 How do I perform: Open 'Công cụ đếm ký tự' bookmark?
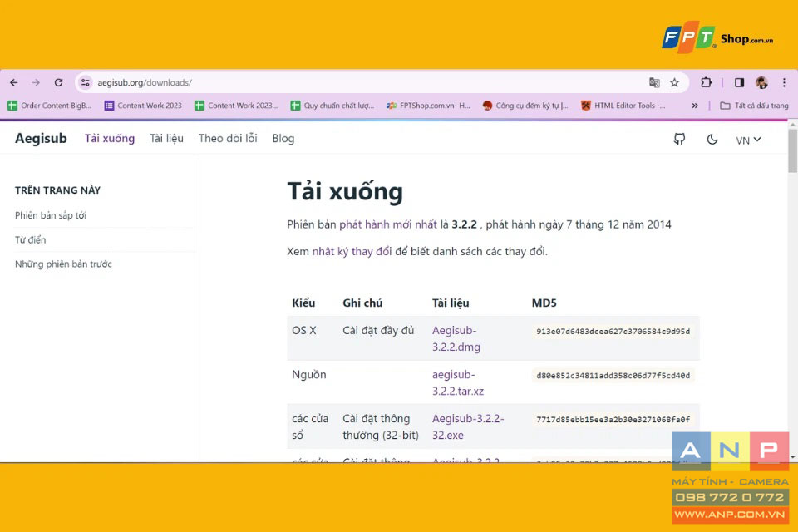click(x=525, y=106)
